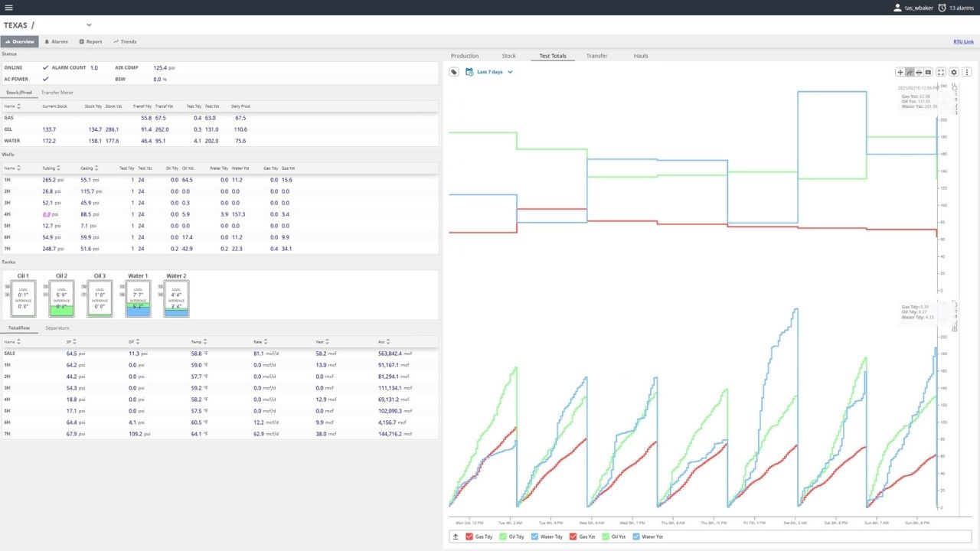Click the tag icon above the chart
The image size is (980, 551).
pyautogui.click(x=454, y=72)
